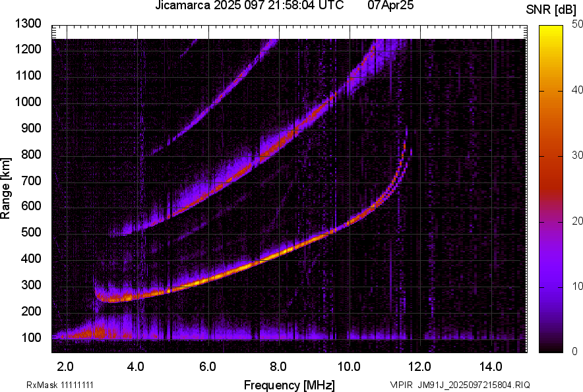The width and height of the screenshot is (583, 392).
Task: Click the frequency tick label '4.0'
Action: pos(136,367)
